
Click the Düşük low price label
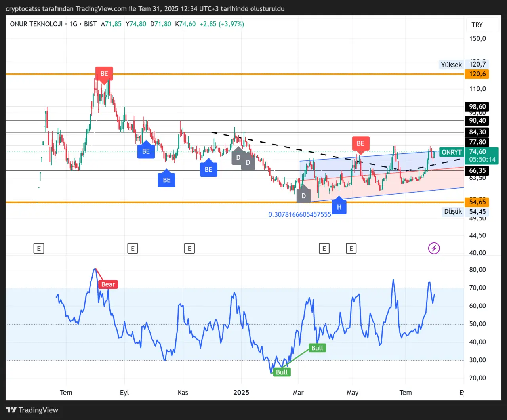(453, 212)
